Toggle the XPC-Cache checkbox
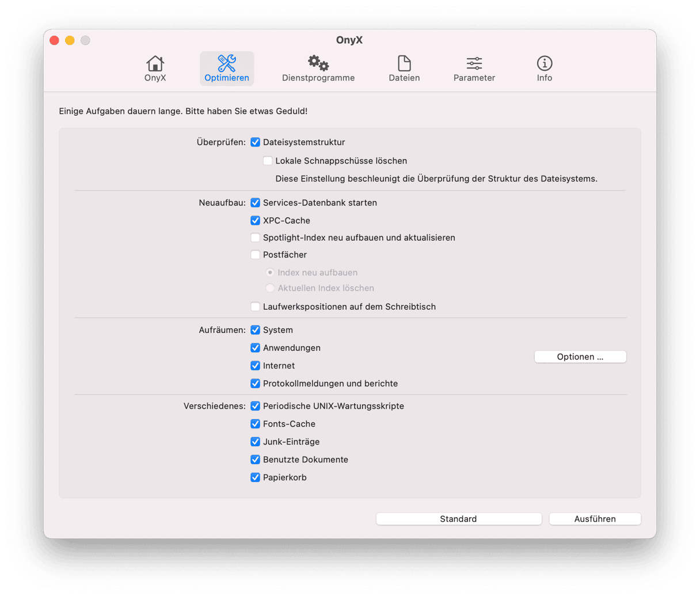The image size is (700, 596). [256, 221]
